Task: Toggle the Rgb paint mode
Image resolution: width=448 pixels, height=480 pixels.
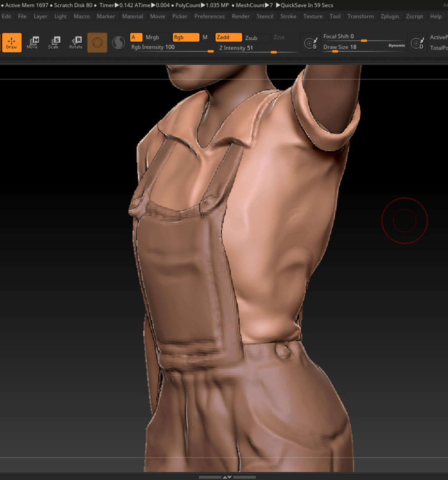Action: pyautogui.click(x=186, y=37)
